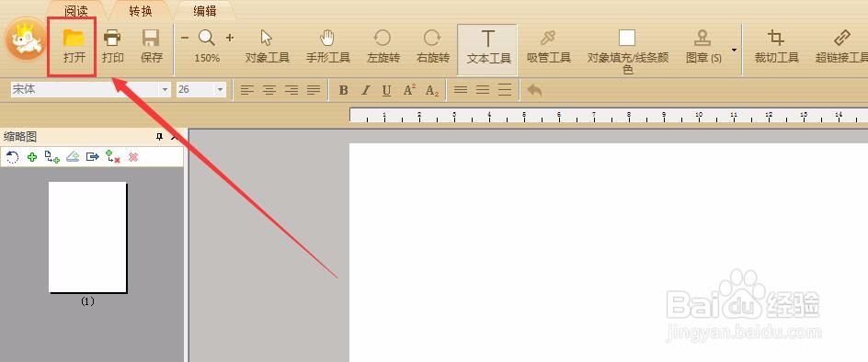Image resolution: width=868 pixels, height=362 pixels.
Task: Add page with green plus icon
Action: 32,157
